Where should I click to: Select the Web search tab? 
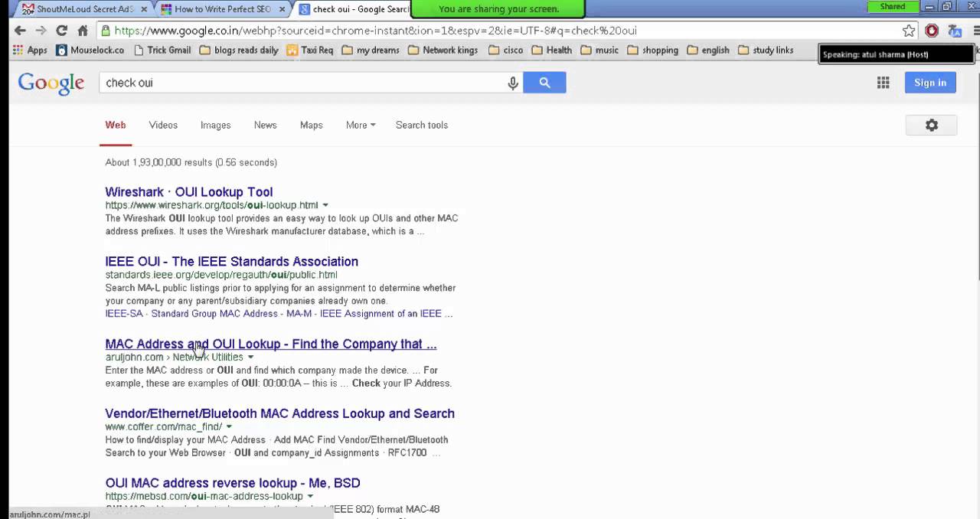[x=116, y=125]
